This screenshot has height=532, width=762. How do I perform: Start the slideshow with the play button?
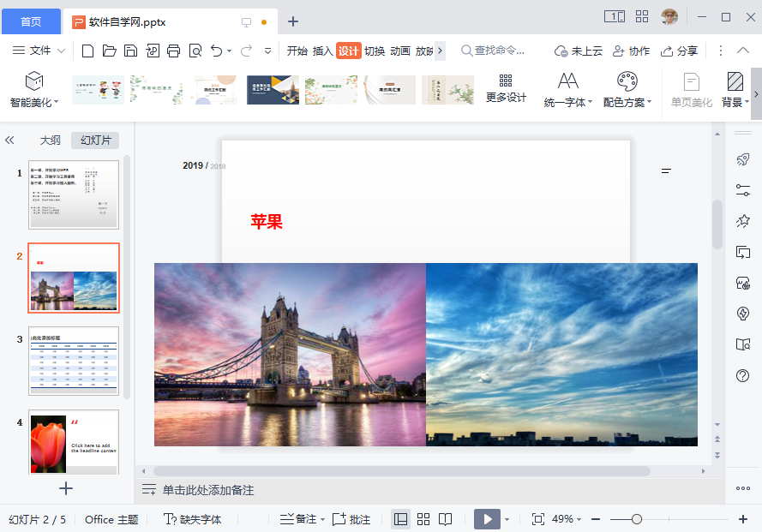[x=487, y=519]
